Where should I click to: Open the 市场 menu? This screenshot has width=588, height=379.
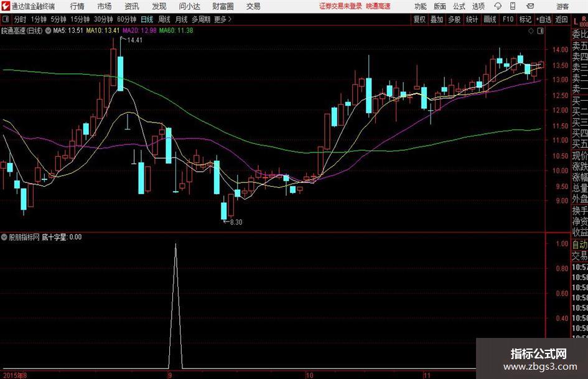point(105,6)
